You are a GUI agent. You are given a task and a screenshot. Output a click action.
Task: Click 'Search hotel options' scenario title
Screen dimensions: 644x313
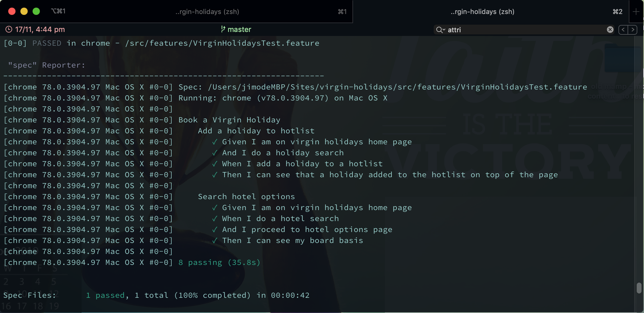click(246, 196)
